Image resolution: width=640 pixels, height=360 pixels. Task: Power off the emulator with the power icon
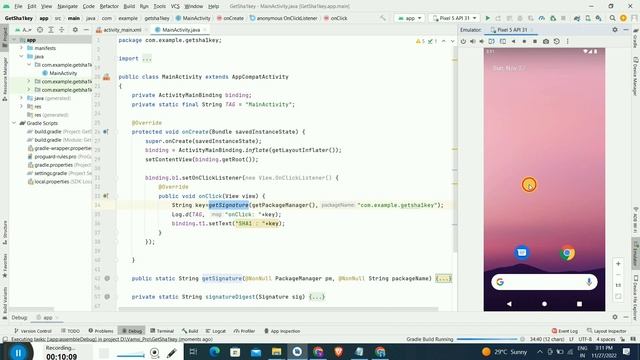[x=463, y=41]
